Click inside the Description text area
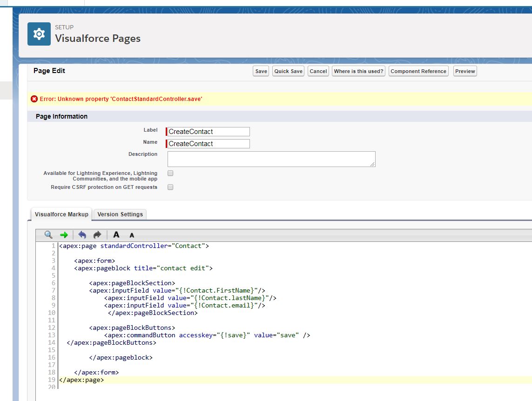The image size is (532, 401). pos(271,159)
